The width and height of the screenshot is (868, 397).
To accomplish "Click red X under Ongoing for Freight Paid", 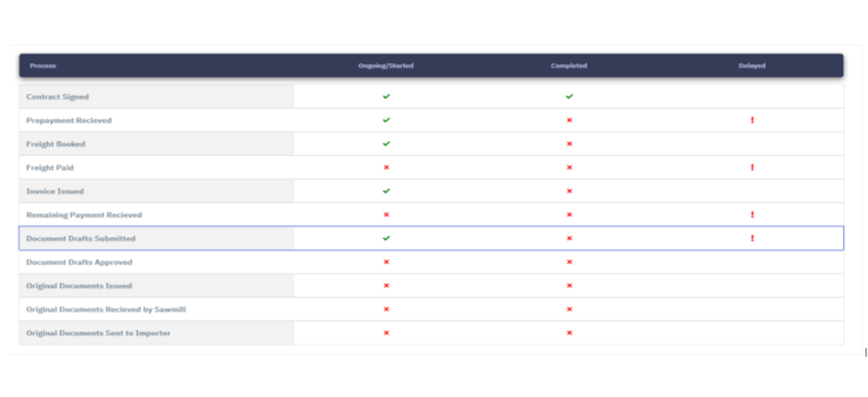I will tap(386, 167).
